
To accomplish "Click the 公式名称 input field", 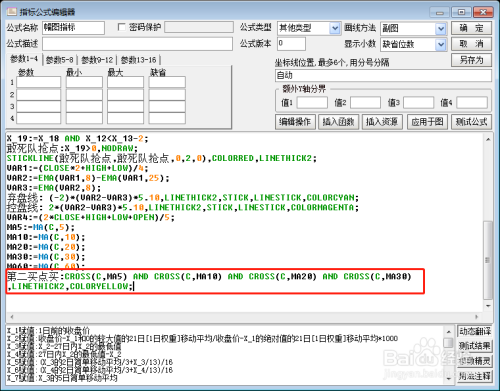I will click(x=73, y=28).
